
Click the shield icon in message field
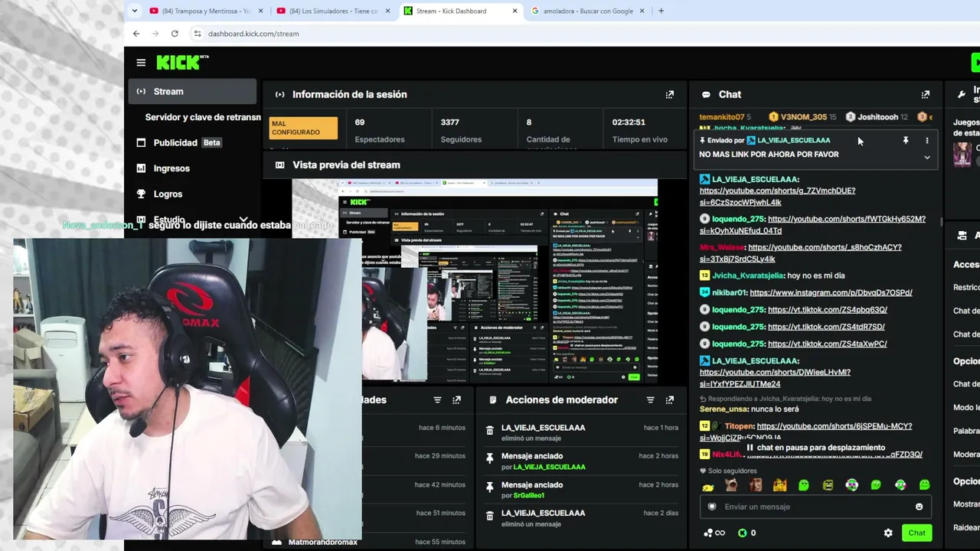pyautogui.click(x=712, y=507)
